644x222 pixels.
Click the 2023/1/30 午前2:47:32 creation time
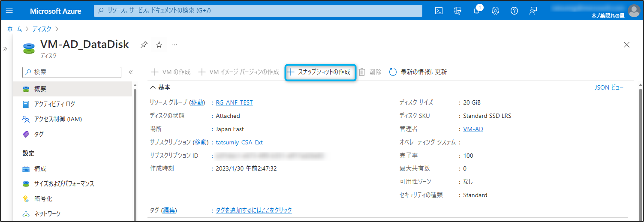[x=246, y=169]
